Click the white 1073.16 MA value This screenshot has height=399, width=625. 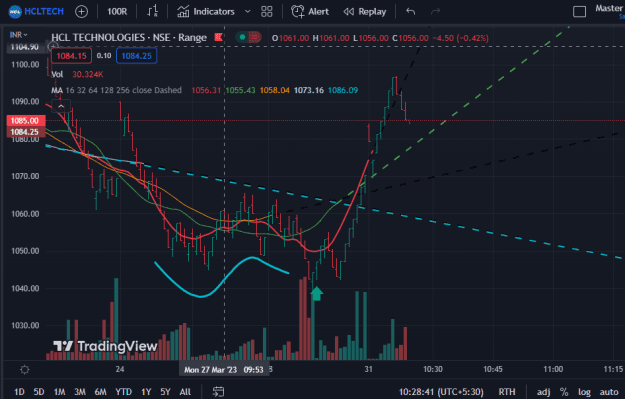point(309,90)
